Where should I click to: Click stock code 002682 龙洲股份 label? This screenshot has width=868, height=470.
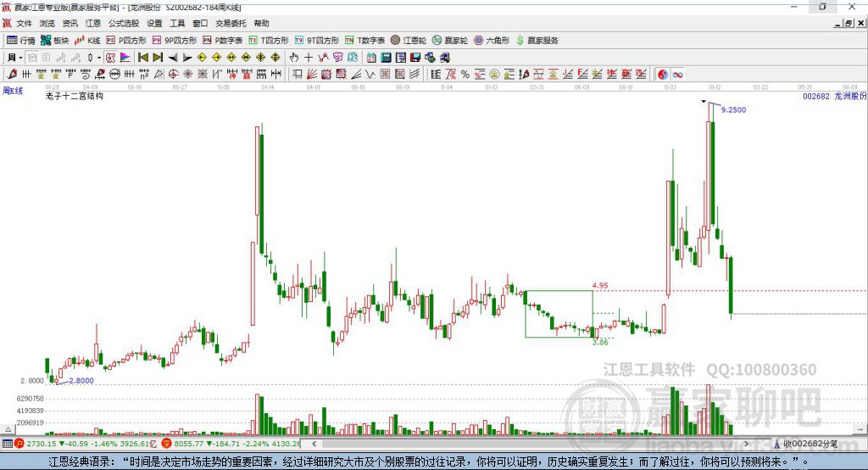click(835, 96)
